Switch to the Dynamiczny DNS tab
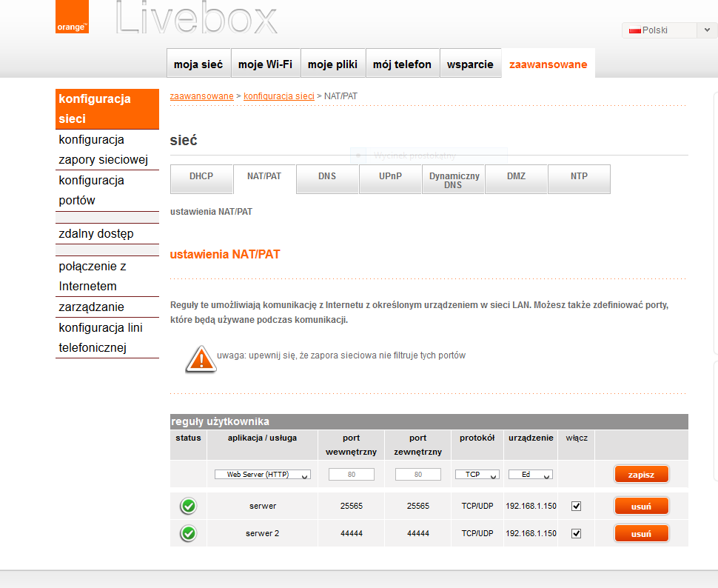 pos(453,178)
